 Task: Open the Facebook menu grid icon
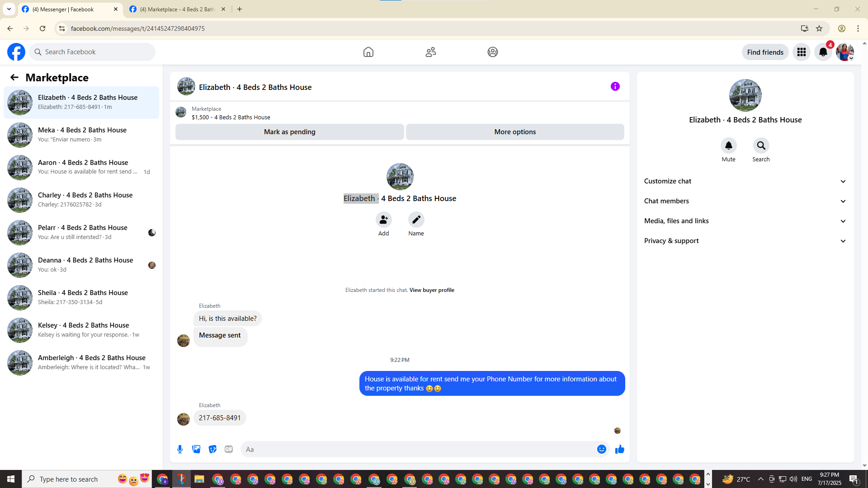tap(802, 52)
